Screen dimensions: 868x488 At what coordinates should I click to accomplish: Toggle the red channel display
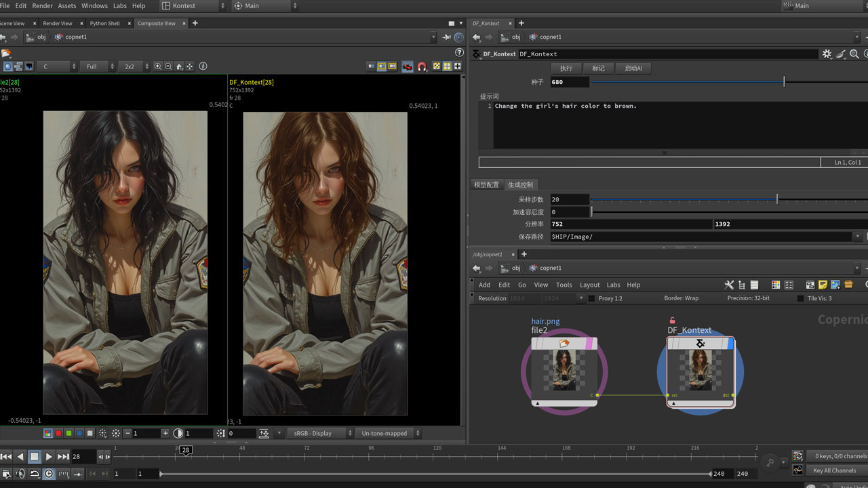click(58, 433)
